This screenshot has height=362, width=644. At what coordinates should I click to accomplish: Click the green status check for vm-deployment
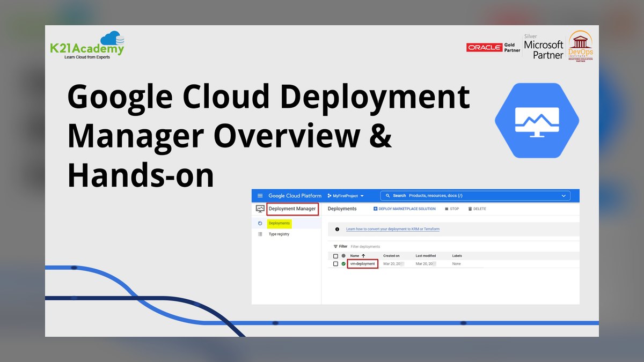pyautogui.click(x=343, y=264)
